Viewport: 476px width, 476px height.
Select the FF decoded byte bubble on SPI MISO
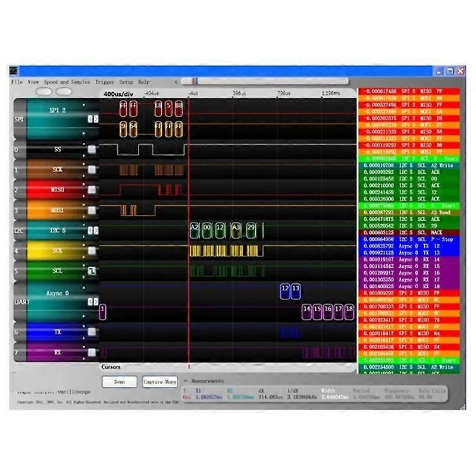click(x=123, y=108)
